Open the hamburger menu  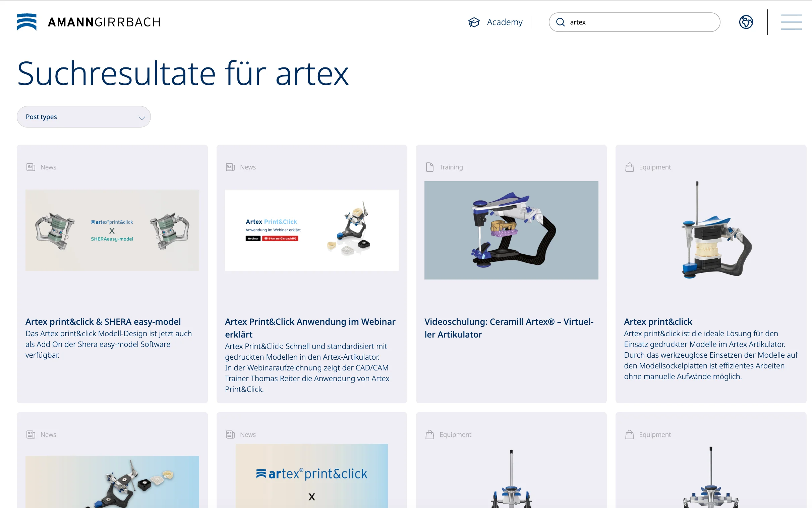coord(791,22)
